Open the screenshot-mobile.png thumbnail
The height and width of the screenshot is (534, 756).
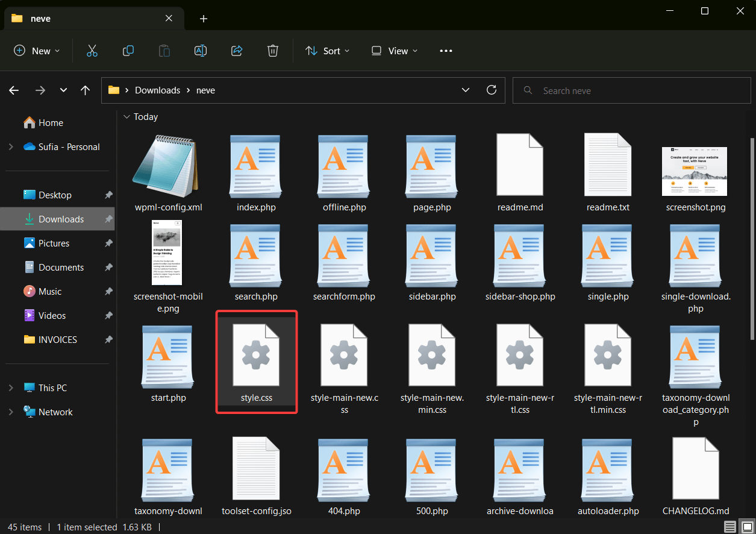[x=167, y=252]
